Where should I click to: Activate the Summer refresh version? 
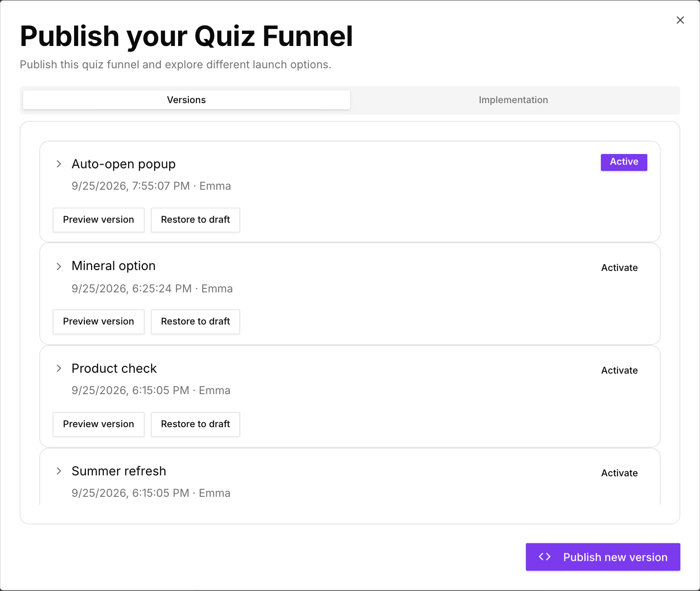(x=619, y=473)
